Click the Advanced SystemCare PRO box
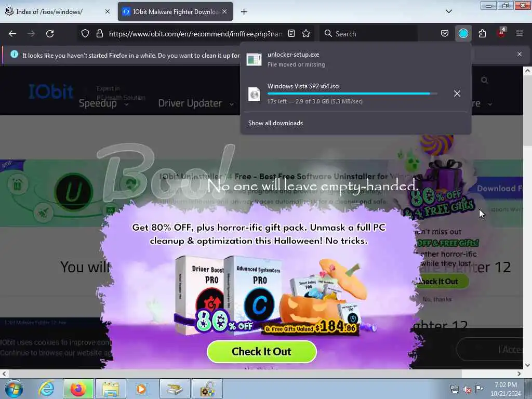The width and height of the screenshot is (532, 399). 253,294
